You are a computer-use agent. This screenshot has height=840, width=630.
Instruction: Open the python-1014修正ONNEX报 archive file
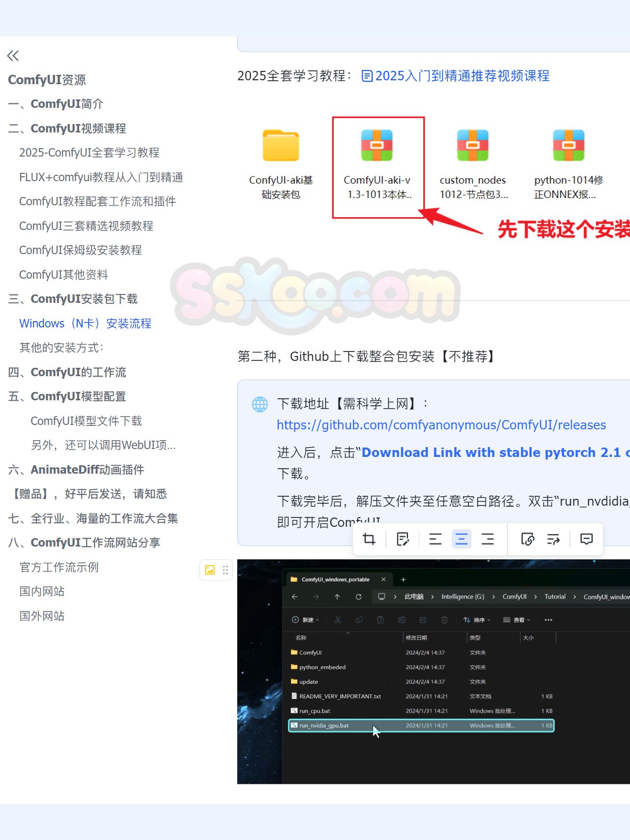pos(569,145)
